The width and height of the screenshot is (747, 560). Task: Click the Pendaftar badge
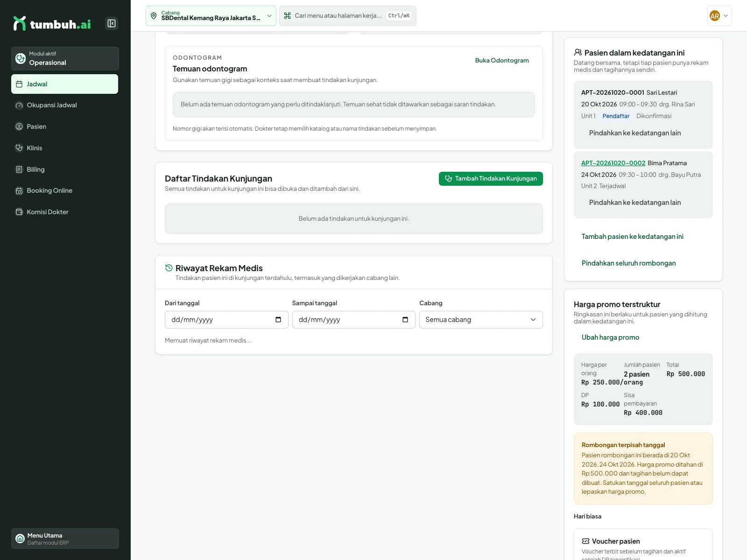[x=616, y=116]
